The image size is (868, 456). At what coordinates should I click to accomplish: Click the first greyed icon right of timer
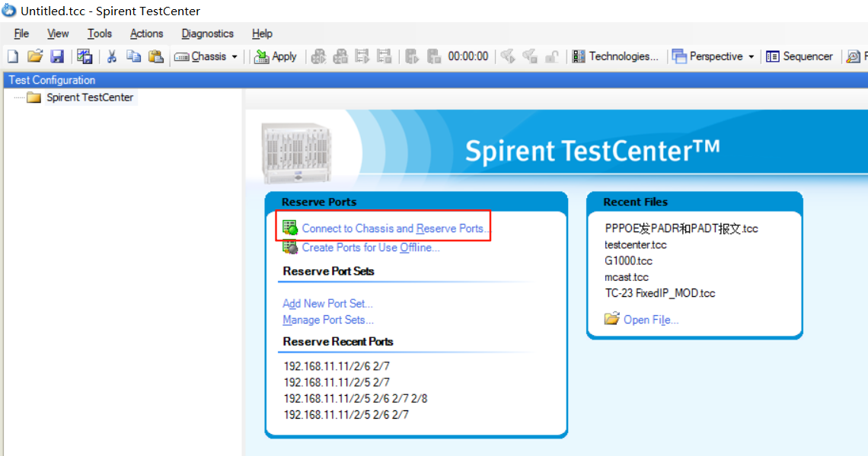pos(508,56)
